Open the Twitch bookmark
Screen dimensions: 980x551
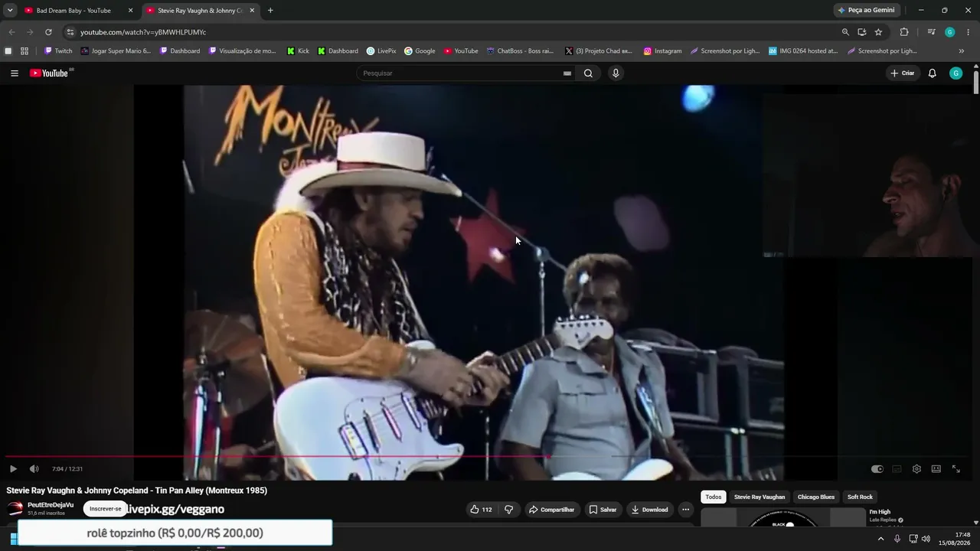[x=58, y=51]
